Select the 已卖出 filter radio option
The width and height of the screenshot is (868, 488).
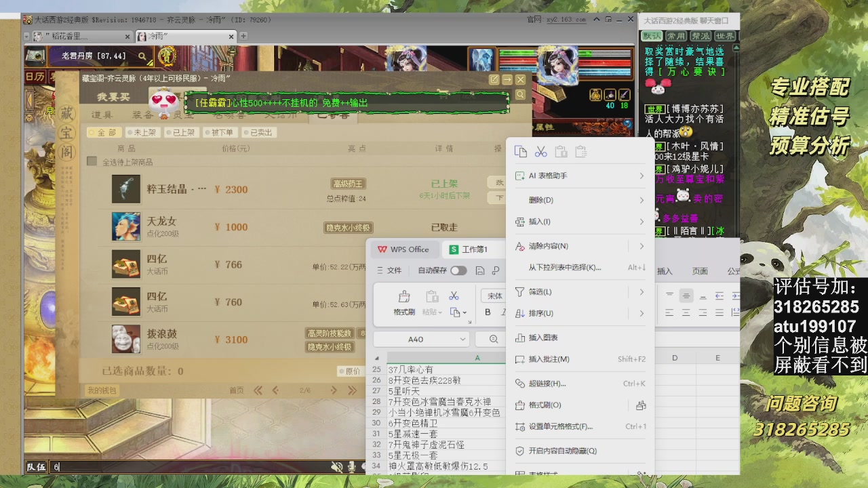point(256,133)
